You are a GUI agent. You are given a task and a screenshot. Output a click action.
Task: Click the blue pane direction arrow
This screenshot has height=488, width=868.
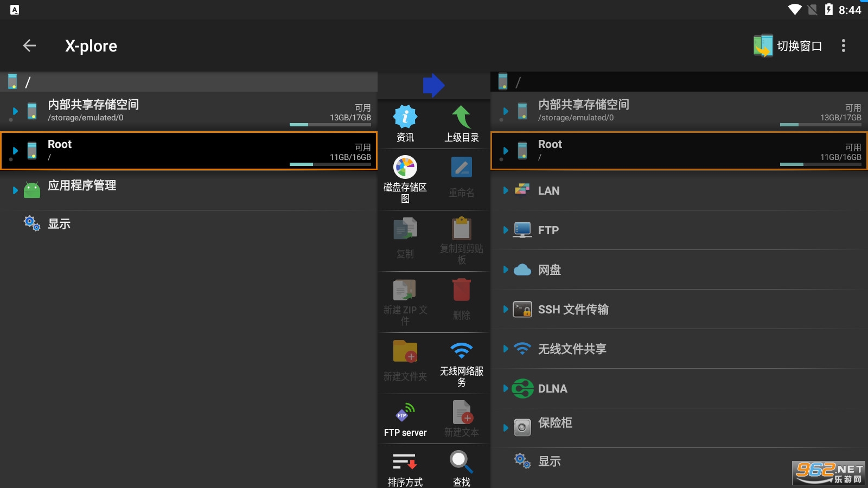pos(433,85)
